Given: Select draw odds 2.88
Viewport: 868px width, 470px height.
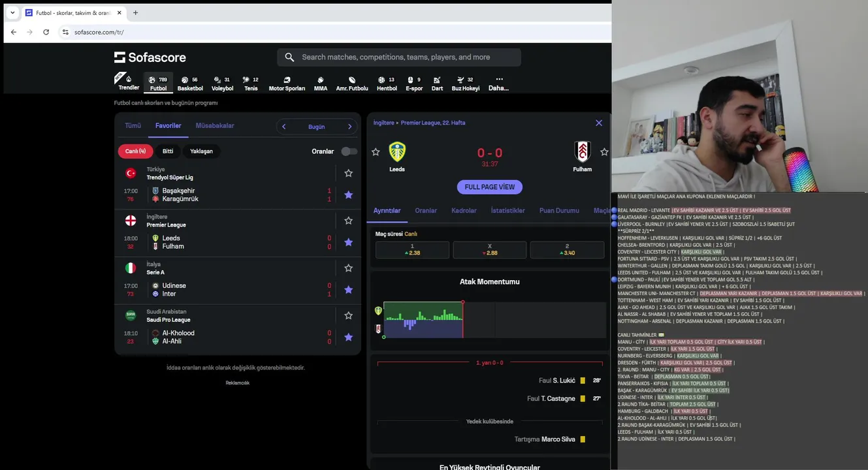Looking at the screenshot, I should tap(490, 249).
